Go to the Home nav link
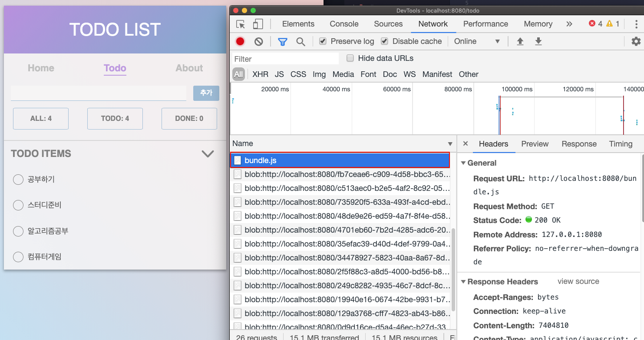Viewport: 644px width, 340px height. coord(41,68)
